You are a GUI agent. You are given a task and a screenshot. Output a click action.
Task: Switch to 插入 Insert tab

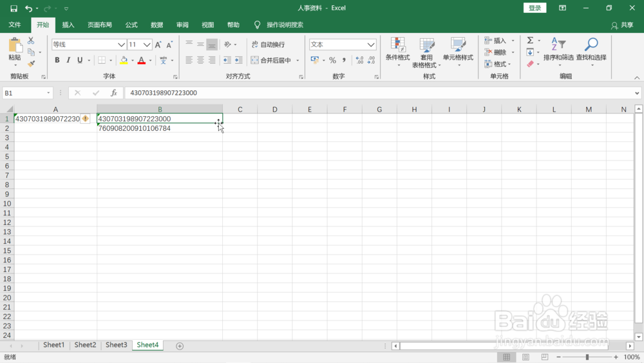(68, 25)
